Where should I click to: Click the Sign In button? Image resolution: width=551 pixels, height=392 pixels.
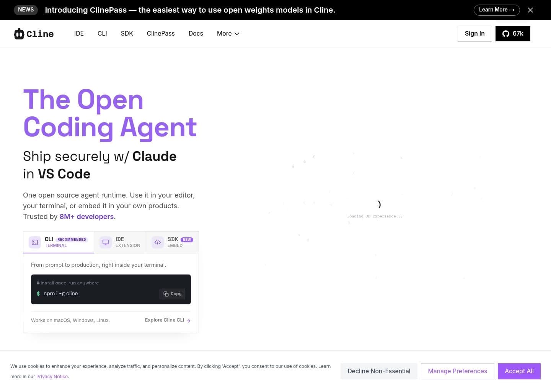[475, 34]
